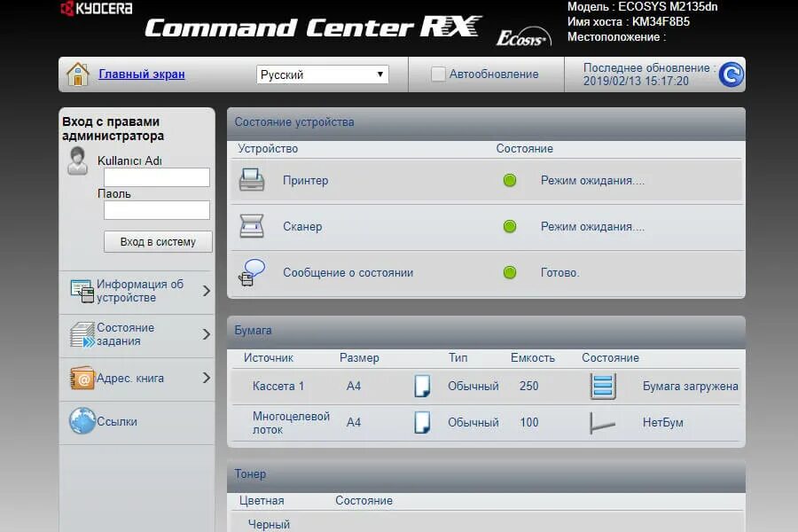
Task: Select the host name KM34F8B5 text
Action: [x=661, y=22]
